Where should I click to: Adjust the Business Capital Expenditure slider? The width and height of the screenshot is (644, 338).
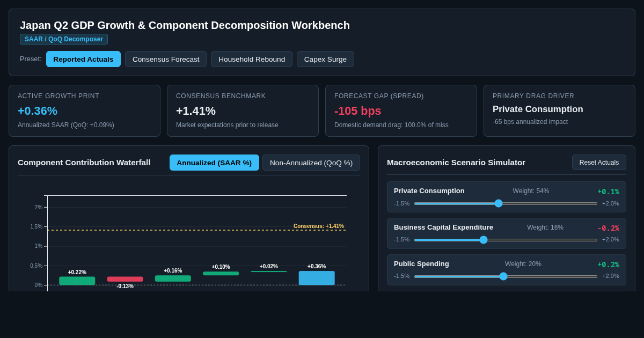point(506,240)
